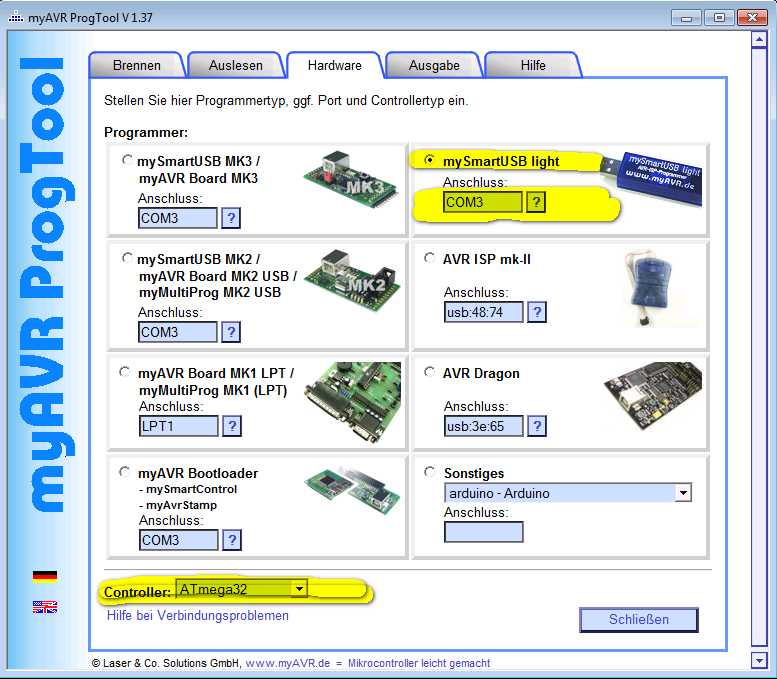Screen dimensions: 777x679
Task: Click the usb:3e:65 port field
Action: pos(484,426)
